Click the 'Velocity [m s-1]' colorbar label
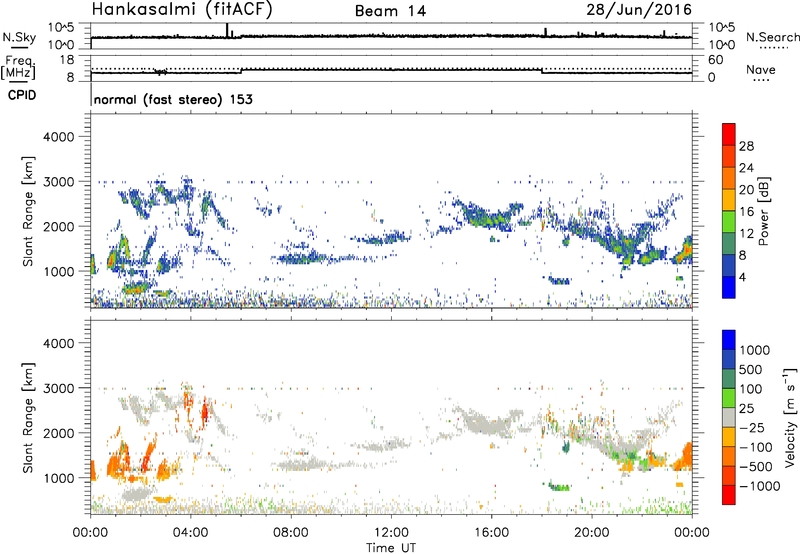 click(x=790, y=417)
